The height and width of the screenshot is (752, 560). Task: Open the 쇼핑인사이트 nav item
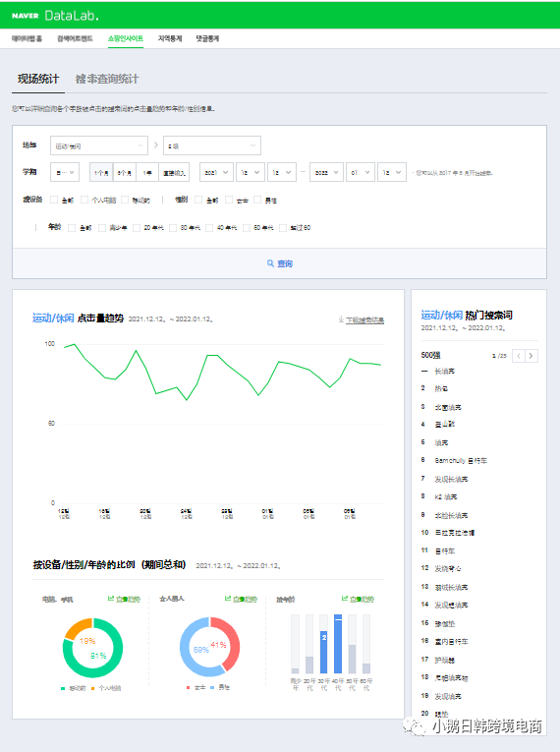coord(126,39)
